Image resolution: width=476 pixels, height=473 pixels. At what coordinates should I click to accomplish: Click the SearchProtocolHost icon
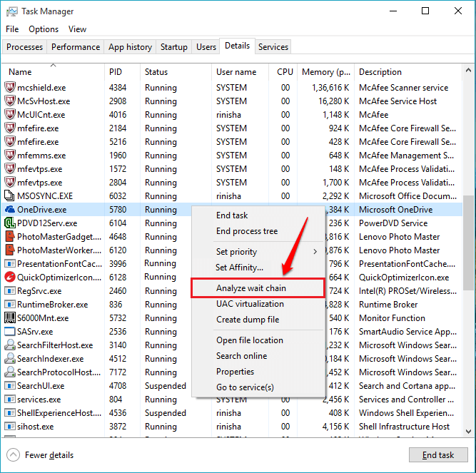(x=10, y=372)
